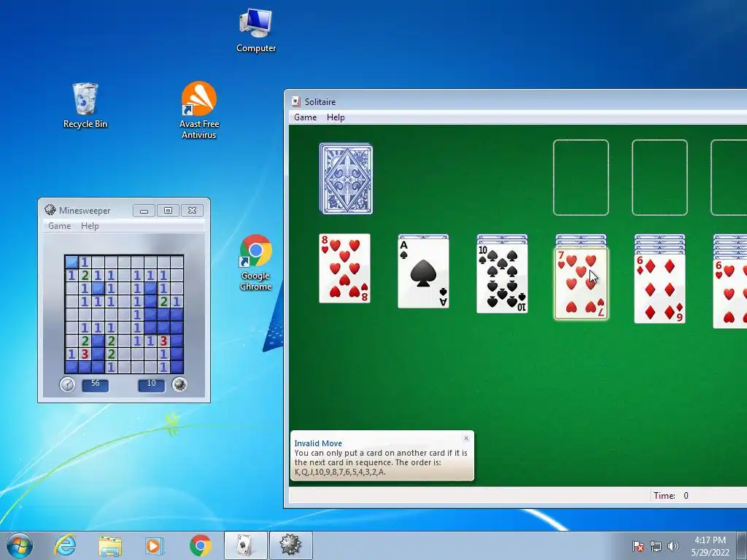This screenshot has height=560, width=747.
Task: Click the ace of spades card
Action: [x=424, y=273]
